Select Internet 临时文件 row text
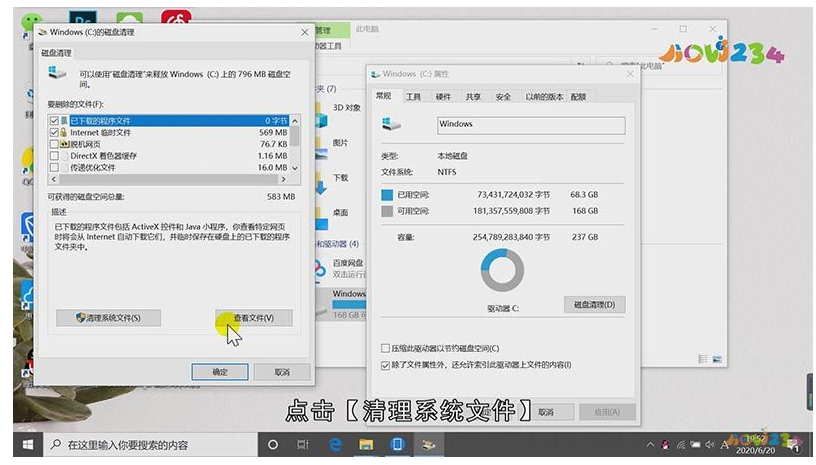 pos(100,133)
